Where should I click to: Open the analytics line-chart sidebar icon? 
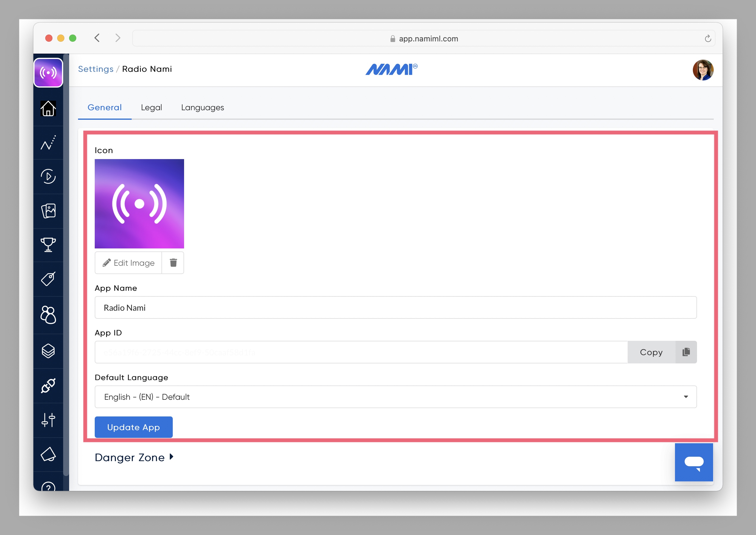[x=48, y=143]
